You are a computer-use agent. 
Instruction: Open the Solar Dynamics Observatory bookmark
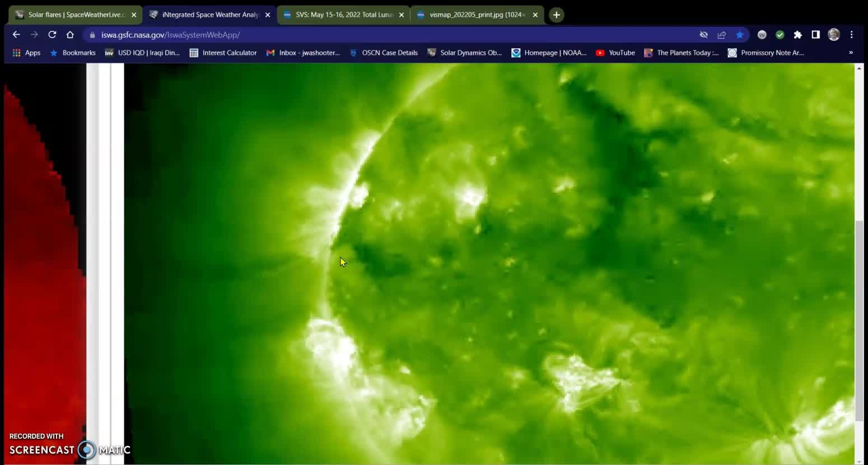tap(465, 53)
